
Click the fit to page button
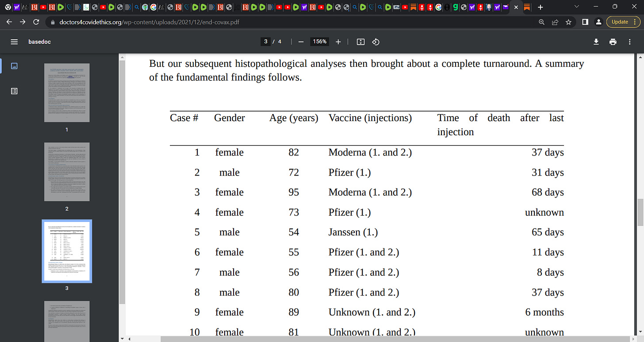360,42
